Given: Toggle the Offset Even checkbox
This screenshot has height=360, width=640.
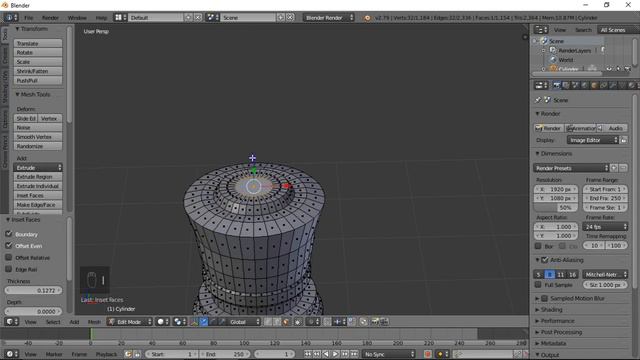Looking at the screenshot, I should coord(9,246).
